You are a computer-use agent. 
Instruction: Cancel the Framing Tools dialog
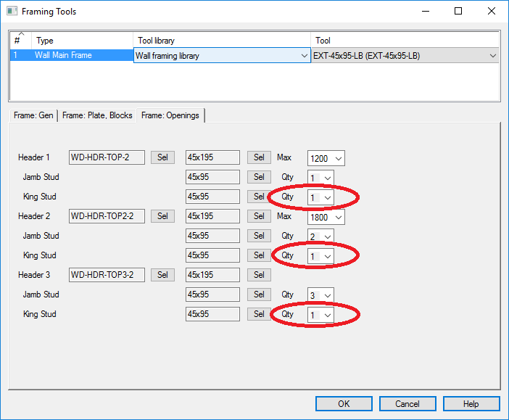click(x=407, y=403)
